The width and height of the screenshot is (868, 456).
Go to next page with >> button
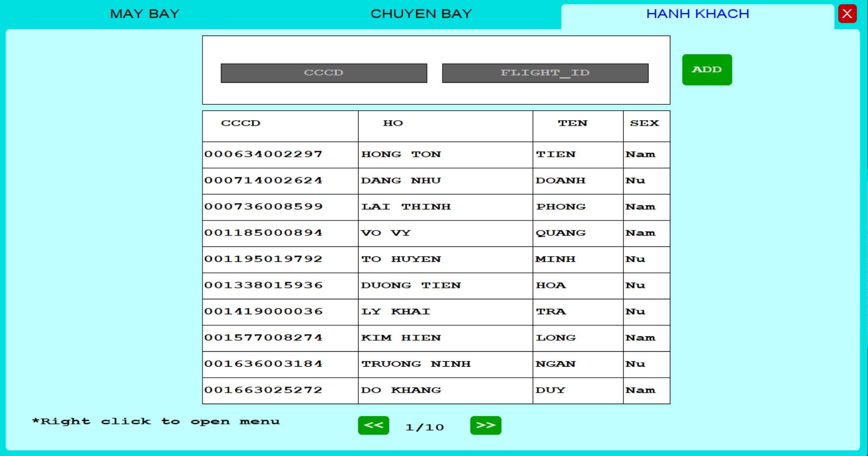click(485, 426)
